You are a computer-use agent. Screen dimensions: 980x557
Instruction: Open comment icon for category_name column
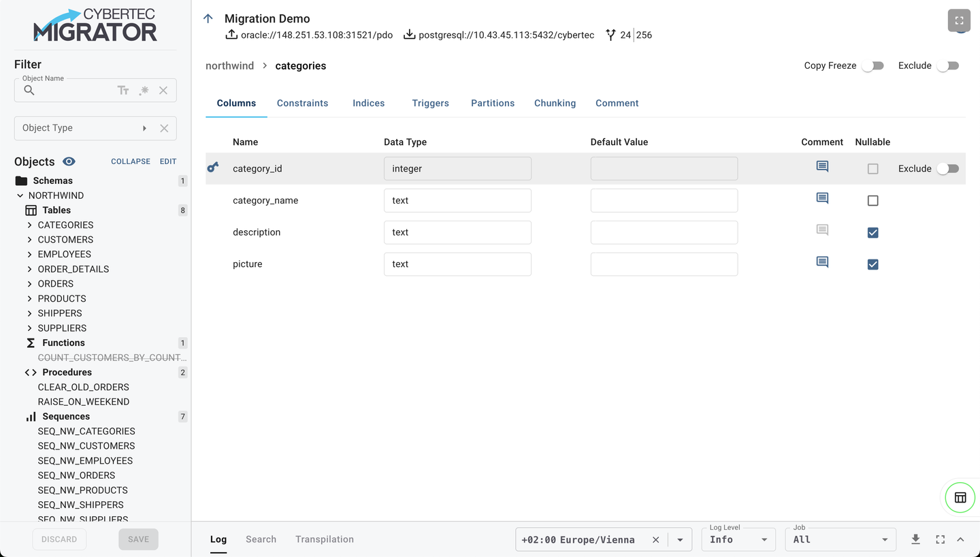click(822, 198)
